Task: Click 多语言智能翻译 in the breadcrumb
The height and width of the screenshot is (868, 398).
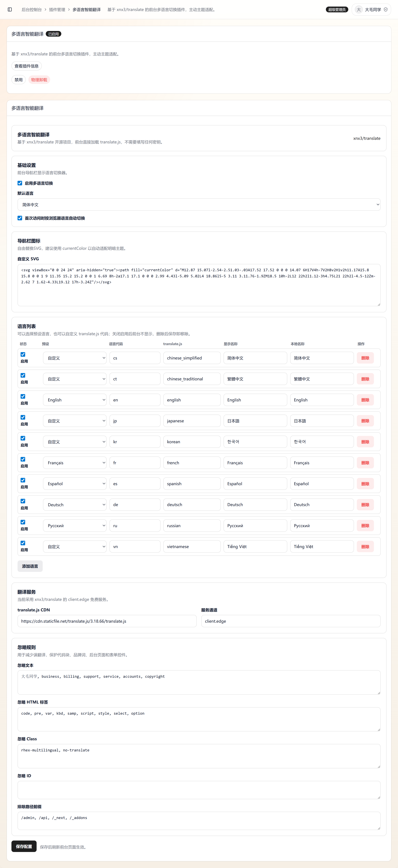Action: tap(86, 9)
